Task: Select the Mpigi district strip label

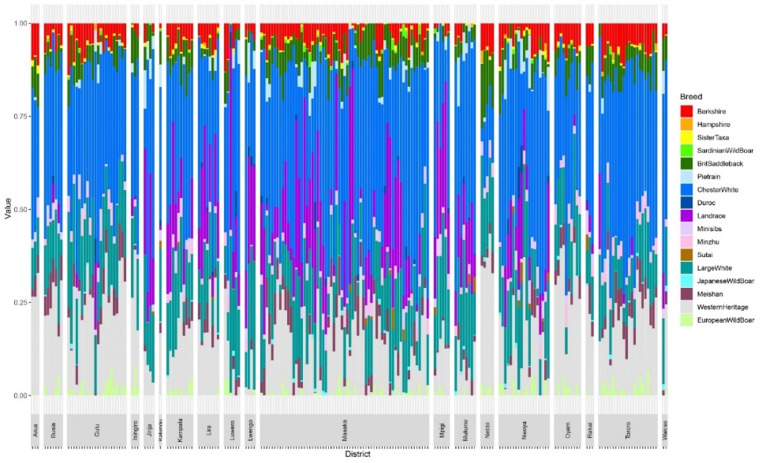Action: tap(442, 430)
